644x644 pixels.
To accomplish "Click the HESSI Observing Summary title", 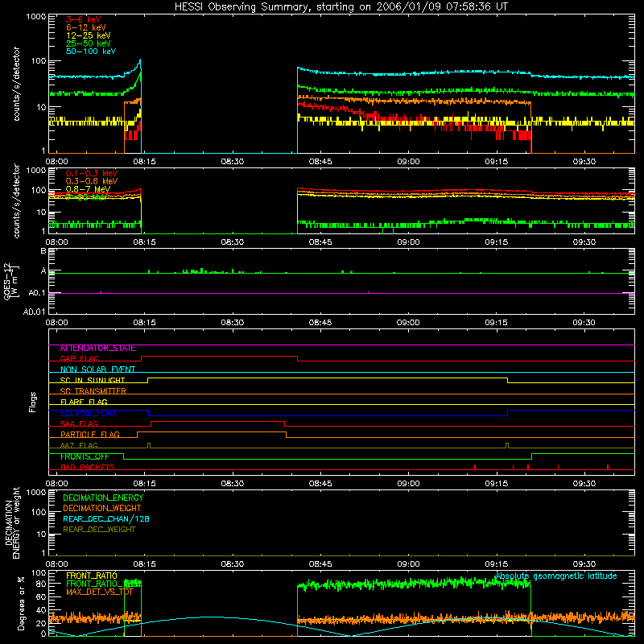I will click(x=341, y=7).
